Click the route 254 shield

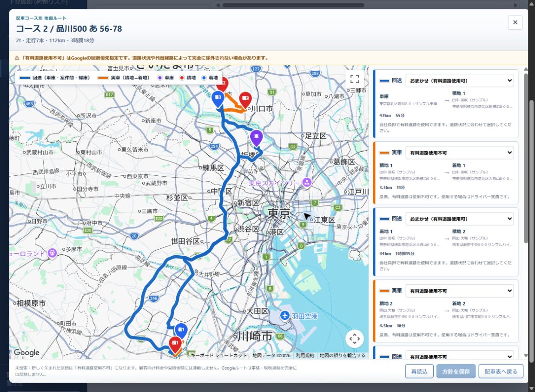214,146
